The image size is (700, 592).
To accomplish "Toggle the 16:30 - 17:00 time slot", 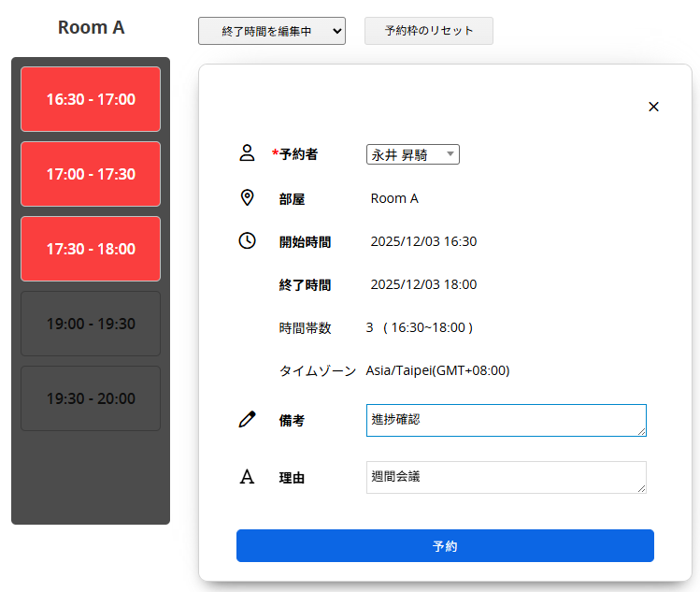I will [91, 99].
